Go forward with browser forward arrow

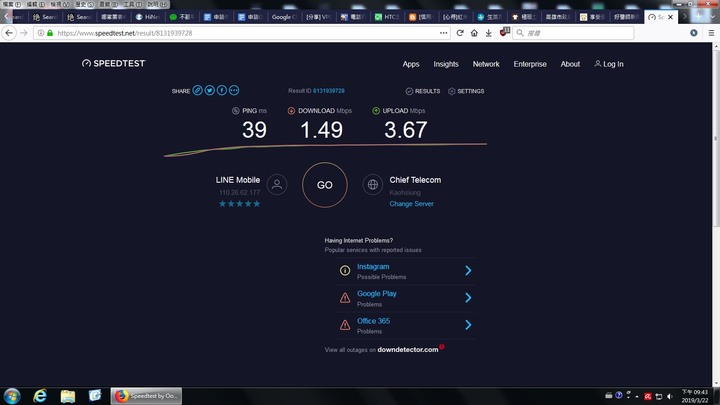23,33
